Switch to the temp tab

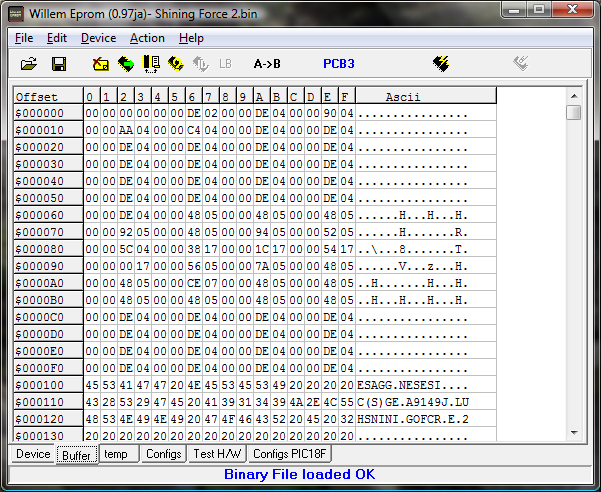pos(118,454)
